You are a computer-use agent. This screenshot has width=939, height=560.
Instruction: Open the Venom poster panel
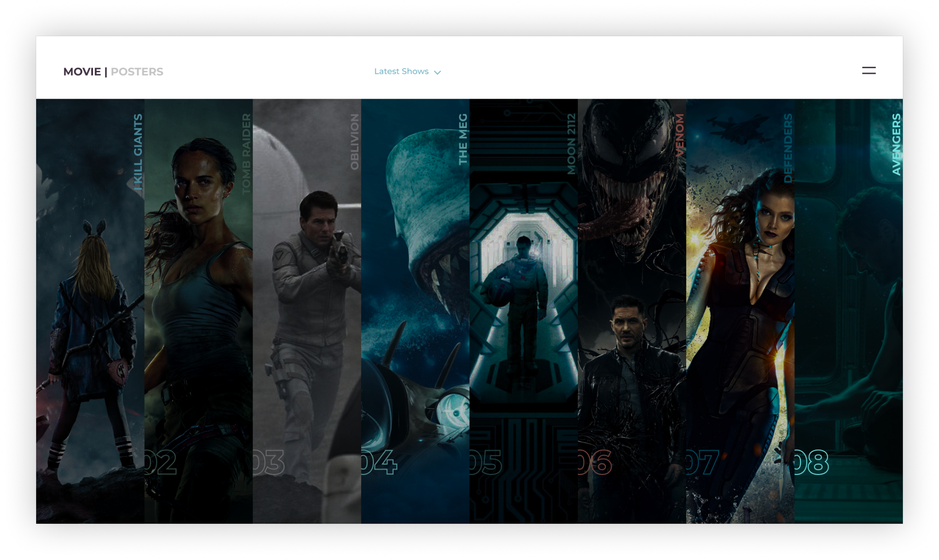point(632,311)
